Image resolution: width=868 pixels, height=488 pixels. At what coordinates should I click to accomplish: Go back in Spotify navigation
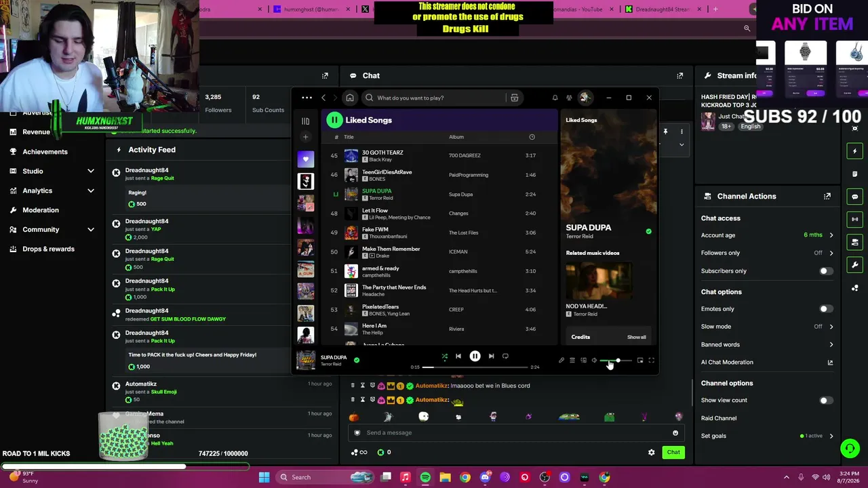tap(323, 98)
